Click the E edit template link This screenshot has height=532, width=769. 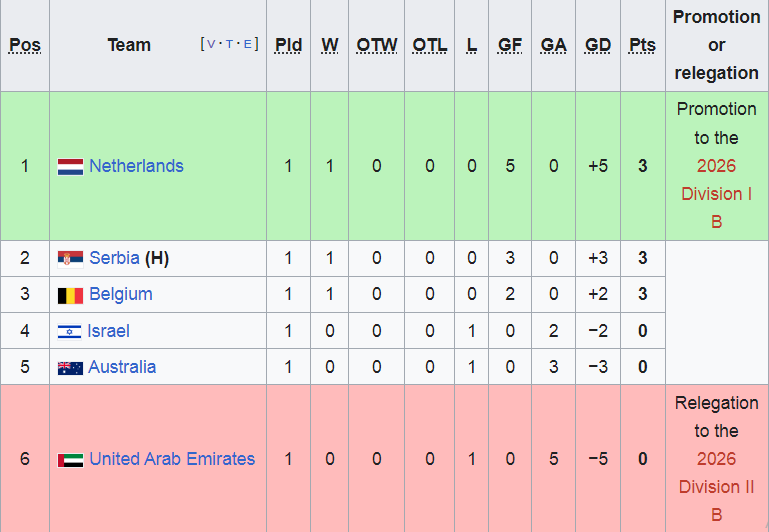pos(248,44)
